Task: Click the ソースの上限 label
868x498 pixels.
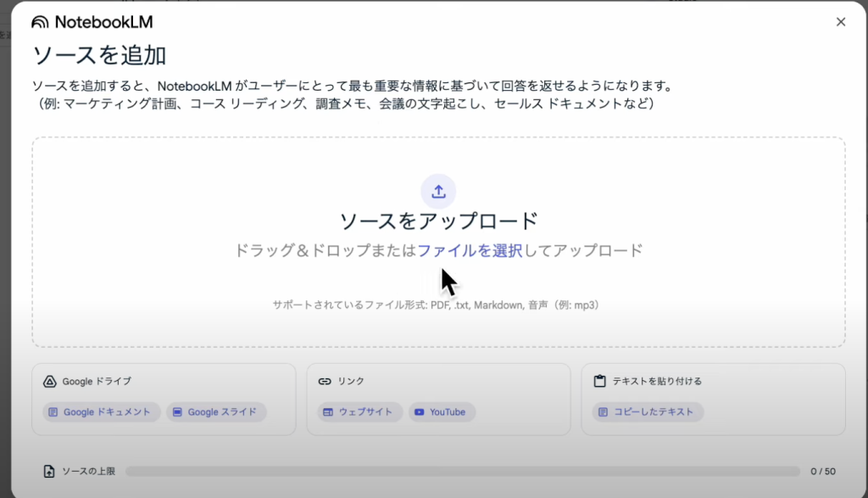Action: pyautogui.click(x=88, y=472)
